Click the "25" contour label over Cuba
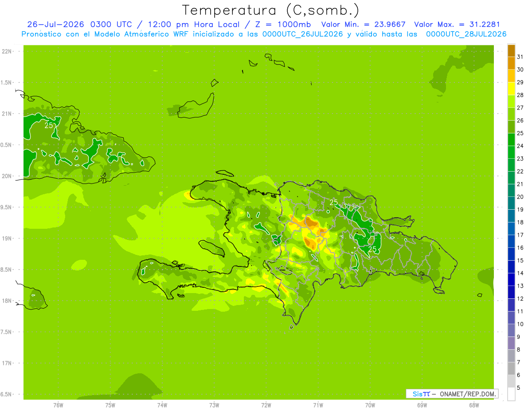532x411 pixels. (49, 125)
